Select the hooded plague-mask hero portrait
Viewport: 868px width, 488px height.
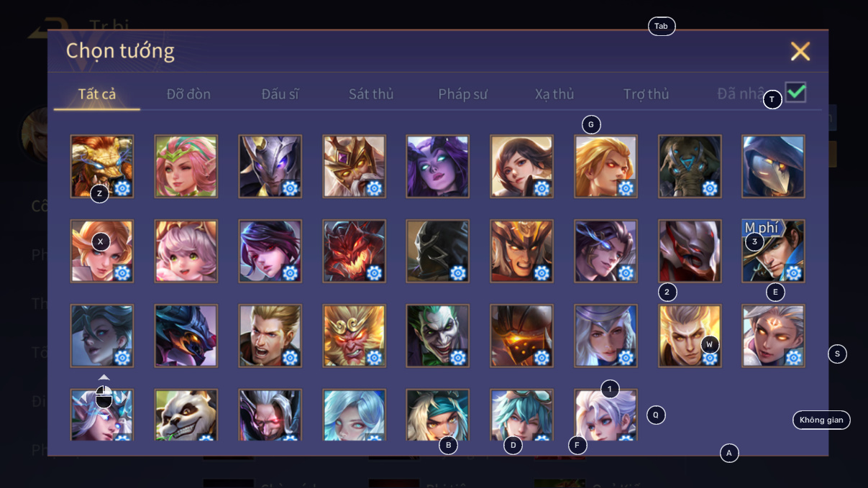pyautogui.click(x=773, y=166)
